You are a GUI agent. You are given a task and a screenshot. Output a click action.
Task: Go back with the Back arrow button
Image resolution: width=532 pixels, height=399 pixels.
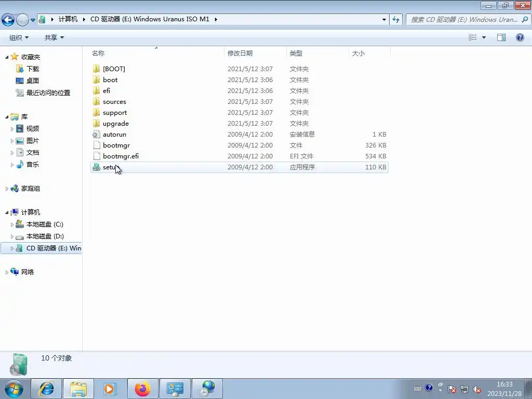pyautogui.click(x=8, y=20)
